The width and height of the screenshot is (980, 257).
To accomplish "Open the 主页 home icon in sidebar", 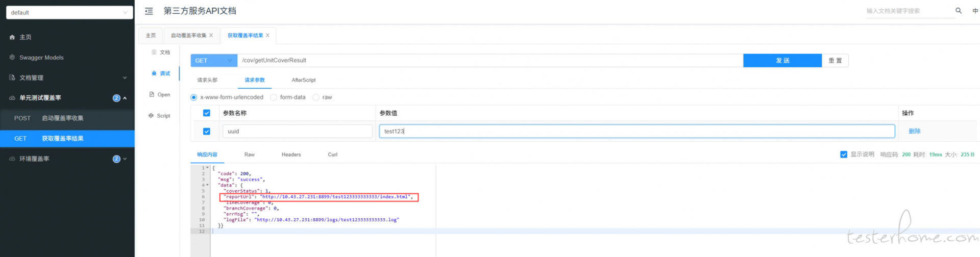I will 12,37.
